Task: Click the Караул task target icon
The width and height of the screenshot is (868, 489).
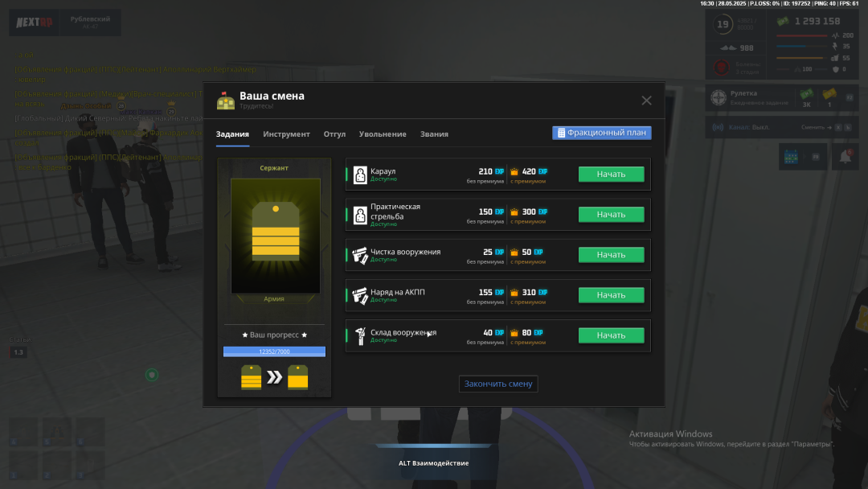Action: click(x=360, y=175)
